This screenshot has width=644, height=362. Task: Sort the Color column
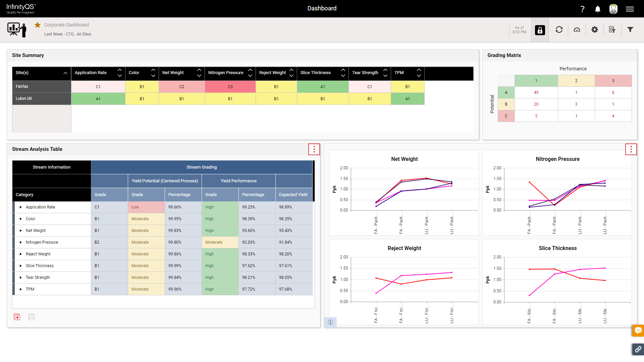click(153, 73)
